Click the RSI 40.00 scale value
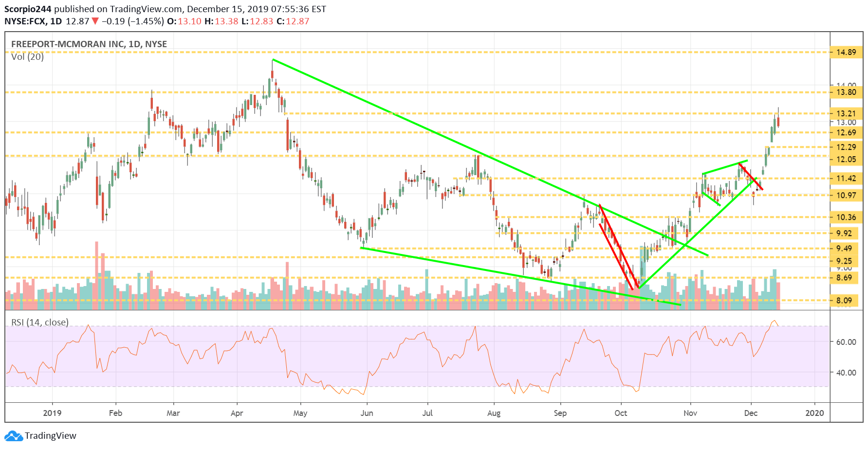 pyautogui.click(x=846, y=373)
